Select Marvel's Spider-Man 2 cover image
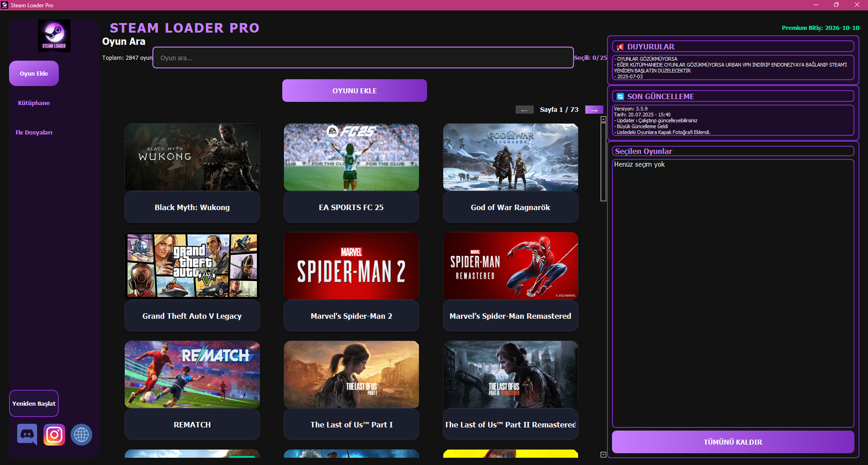 351,266
